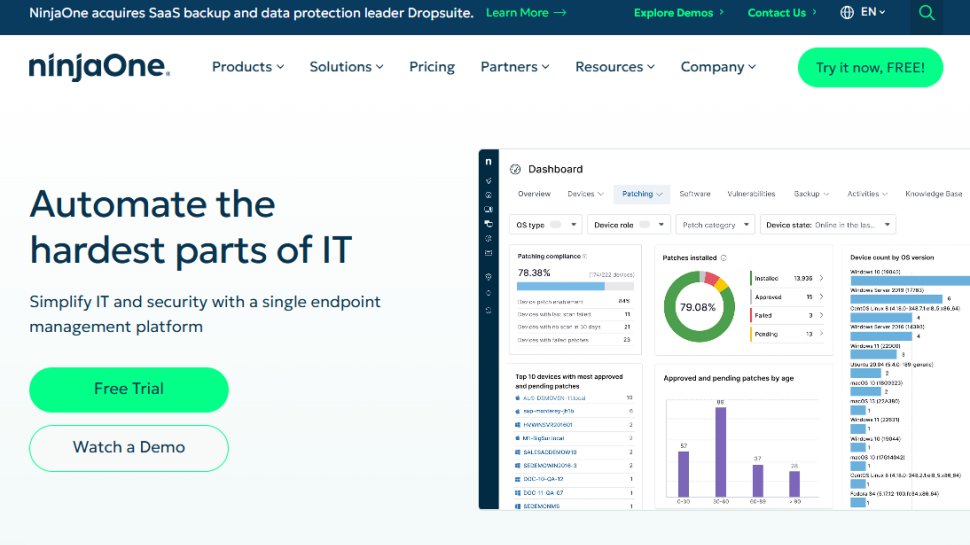Click the globe language icon

(847, 12)
